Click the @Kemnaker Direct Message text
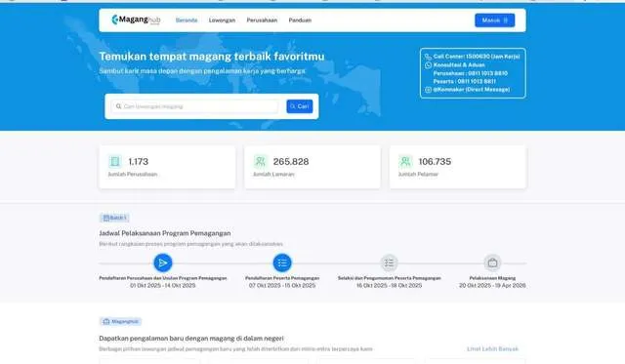 [471, 90]
